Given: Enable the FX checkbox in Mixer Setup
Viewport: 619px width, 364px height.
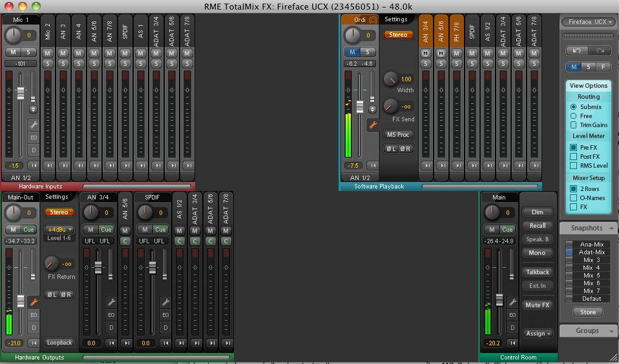Looking at the screenshot, I should [573, 207].
